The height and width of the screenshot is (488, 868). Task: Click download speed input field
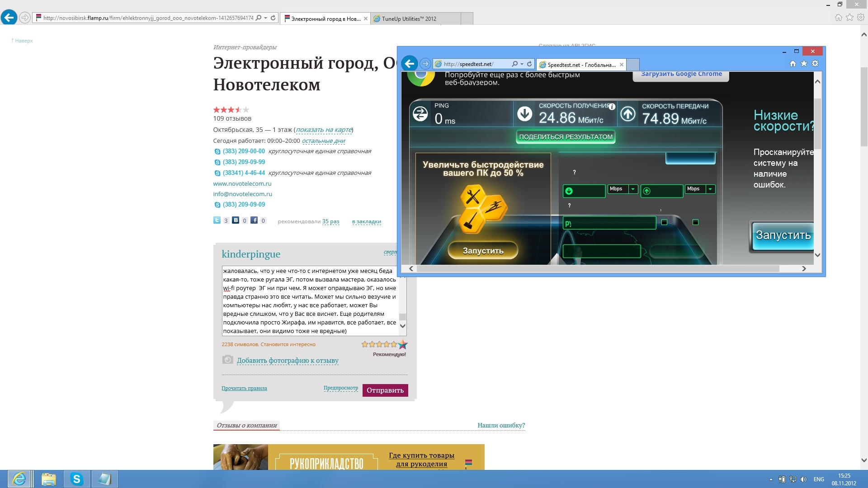click(584, 191)
